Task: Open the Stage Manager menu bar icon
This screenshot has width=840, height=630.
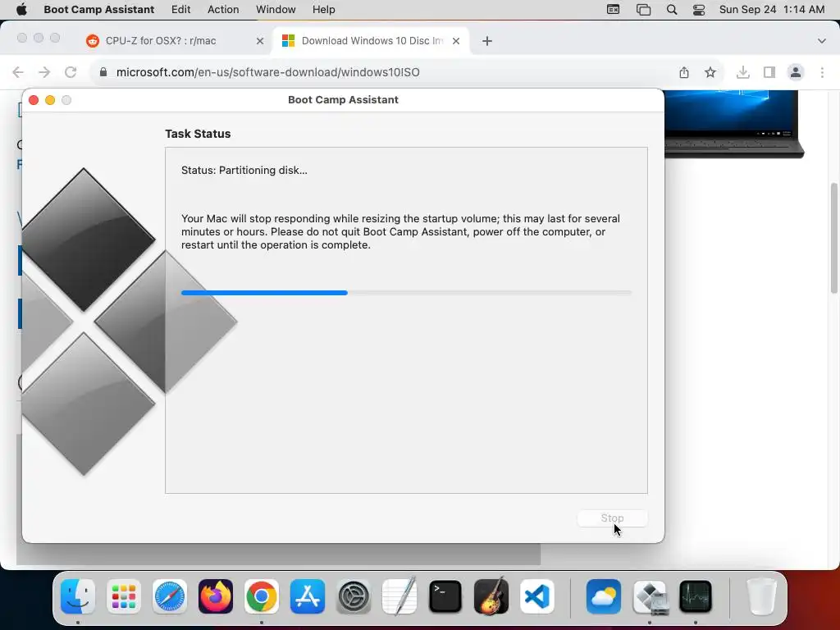Action: [x=643, y=10]
